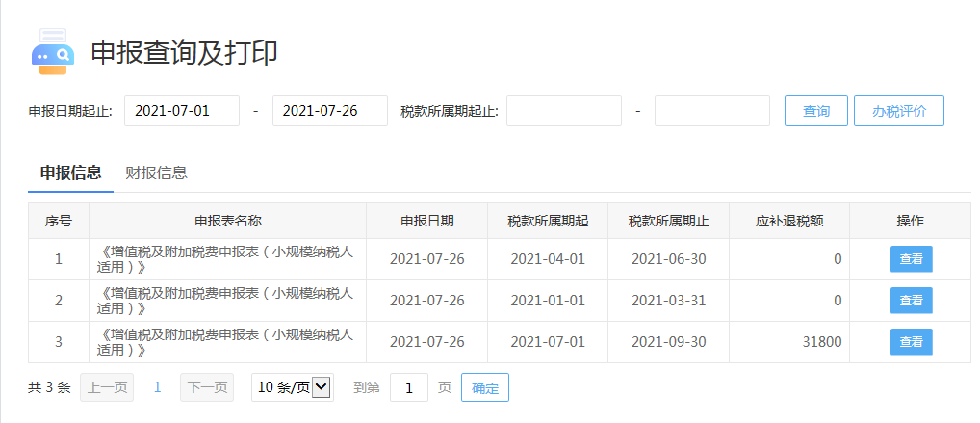Click the tax amount 0 in row 2
Image resolution: width=980 pixels, height=423 pixels.
coord(838,301)
